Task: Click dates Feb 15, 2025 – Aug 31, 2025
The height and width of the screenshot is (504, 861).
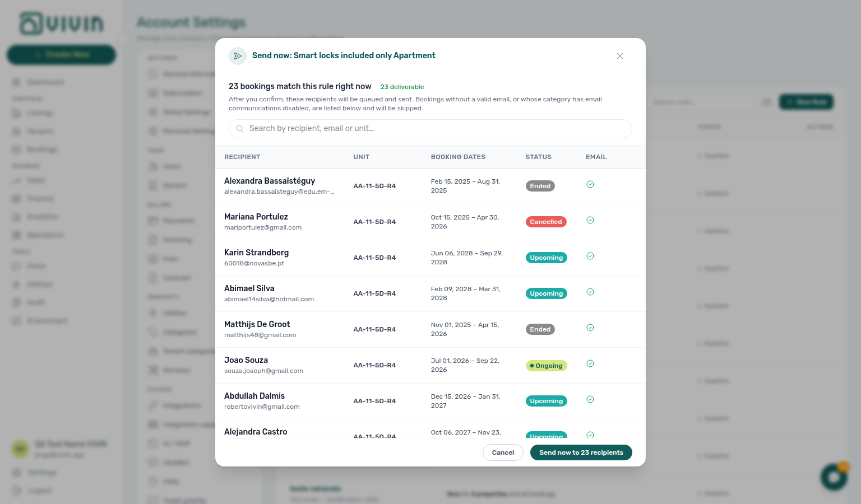Action: 465,186
